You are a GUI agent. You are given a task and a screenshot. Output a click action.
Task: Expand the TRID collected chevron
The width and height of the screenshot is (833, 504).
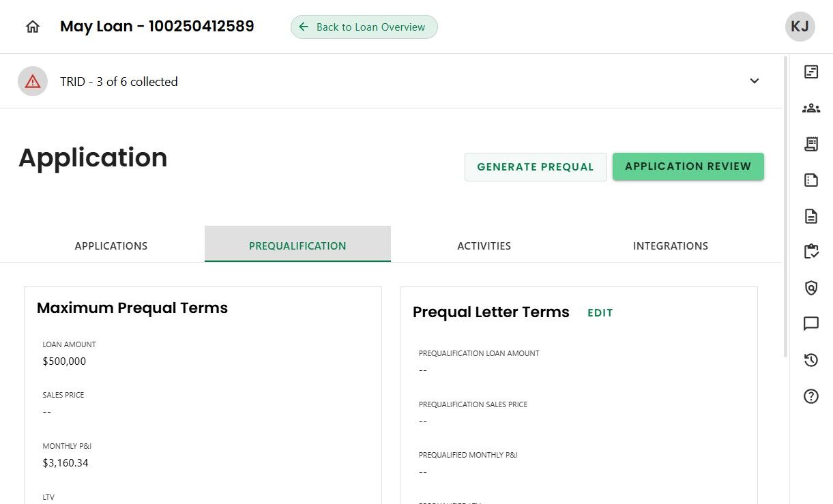click(755, 81)
